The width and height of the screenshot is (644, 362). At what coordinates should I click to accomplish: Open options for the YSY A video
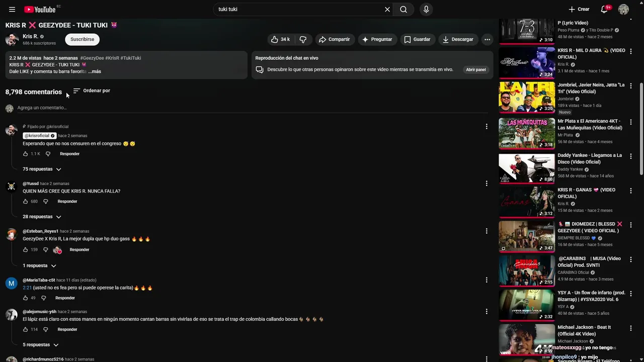pyautogui.click(x=631, y=294)
